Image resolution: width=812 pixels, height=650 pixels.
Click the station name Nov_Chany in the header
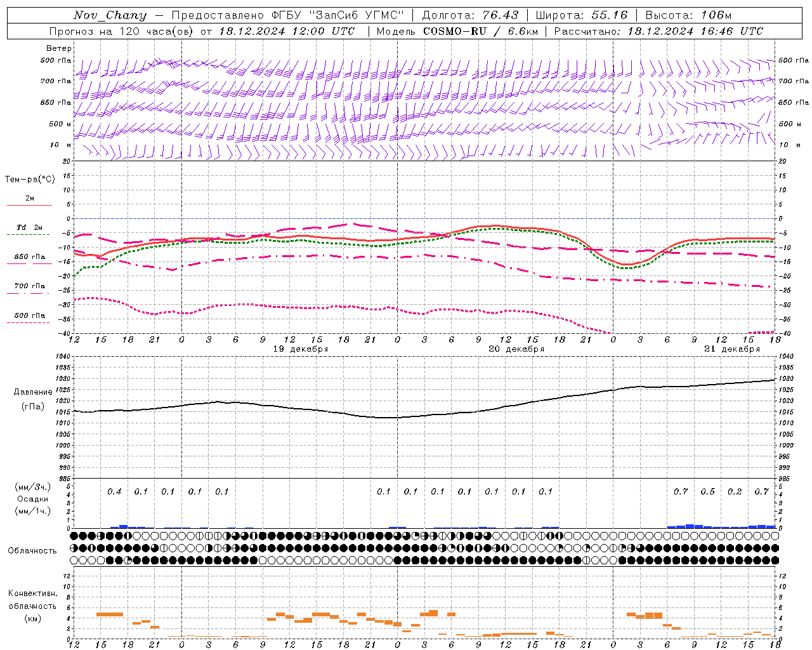tap(110, 15)
